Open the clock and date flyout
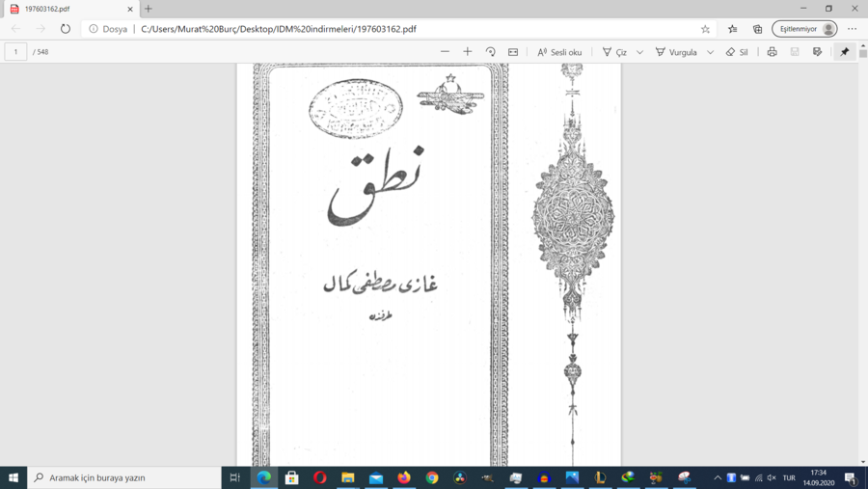 click(819, 477)
